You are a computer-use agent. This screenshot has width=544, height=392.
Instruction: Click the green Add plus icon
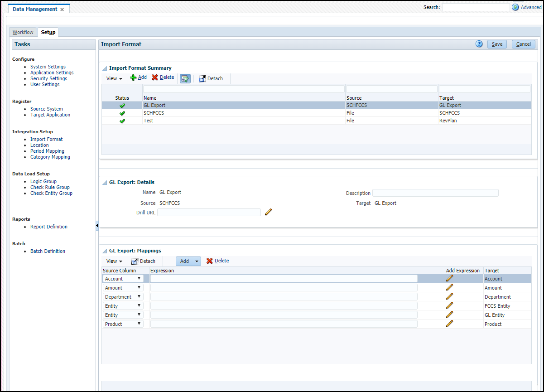coord(132,77)
